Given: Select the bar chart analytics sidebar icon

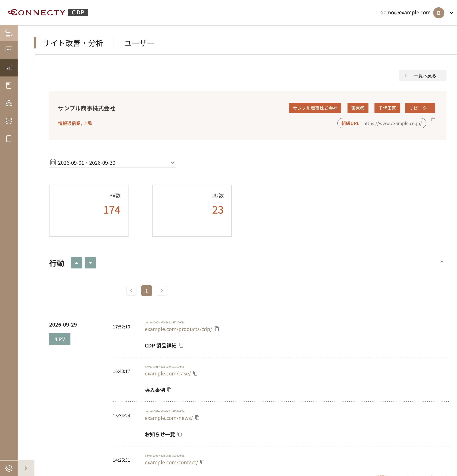Looking at the screenshot, I should tap(9, 68).
